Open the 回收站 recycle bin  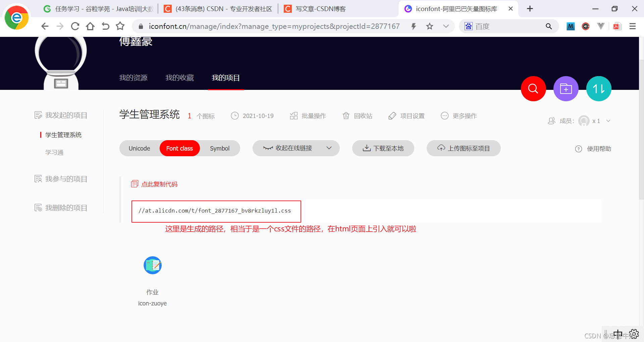(357, 116)
